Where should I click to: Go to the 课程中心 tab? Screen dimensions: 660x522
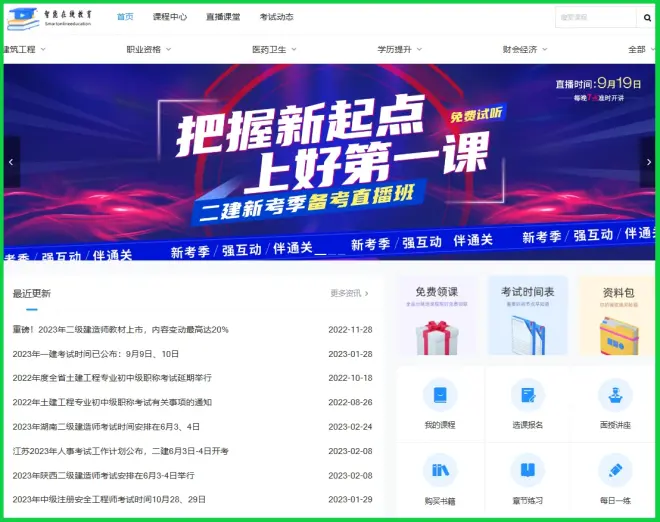point(169,17)
